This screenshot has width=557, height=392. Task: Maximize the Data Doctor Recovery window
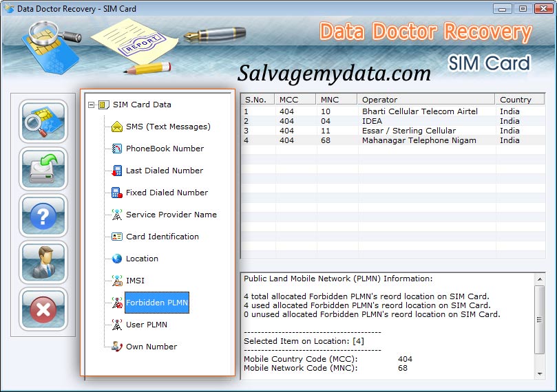pyautogui.click(x=523, y=8)
